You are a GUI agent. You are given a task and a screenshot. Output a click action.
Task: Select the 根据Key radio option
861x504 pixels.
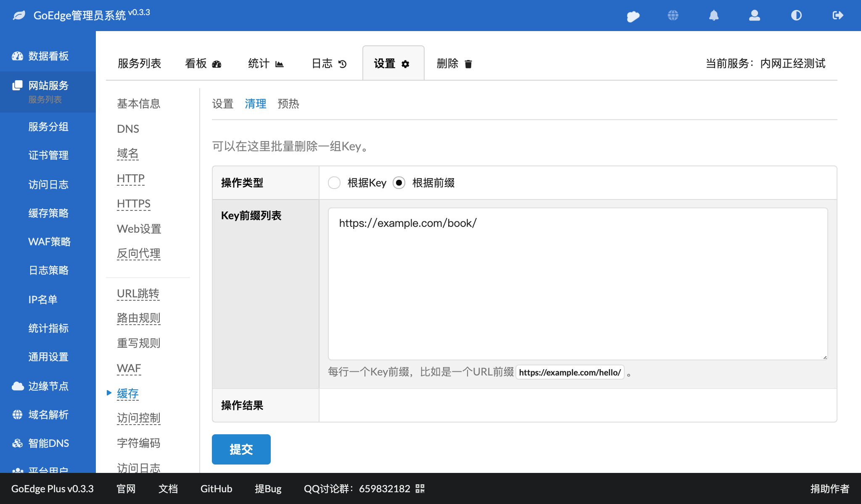pos(334,183)
